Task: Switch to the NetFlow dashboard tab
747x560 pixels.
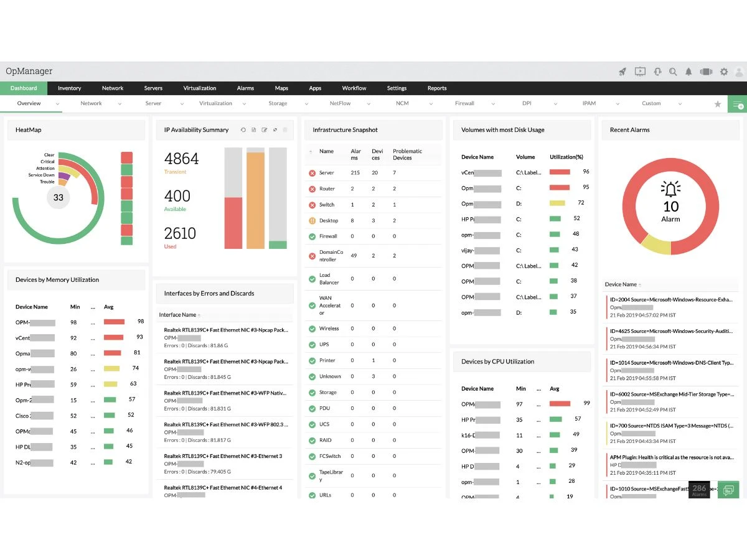Action: tap(341, 103)
